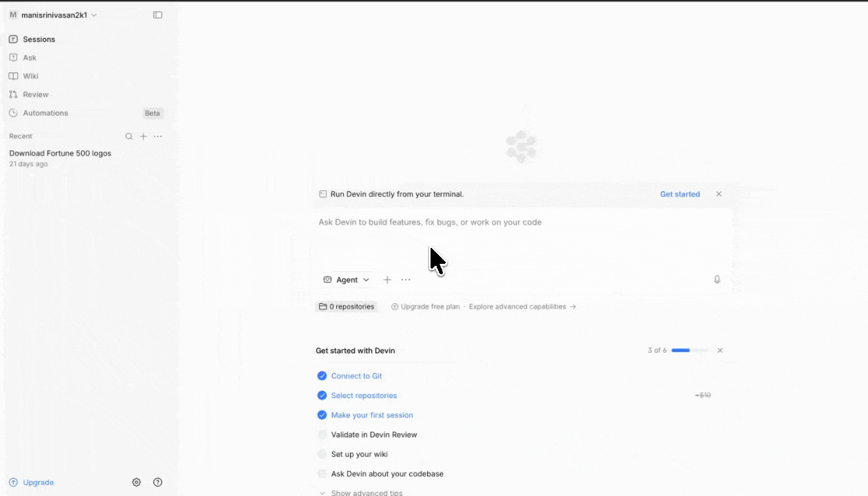Dismiss the Run Devin terminal banner

(x=719, y=194)
